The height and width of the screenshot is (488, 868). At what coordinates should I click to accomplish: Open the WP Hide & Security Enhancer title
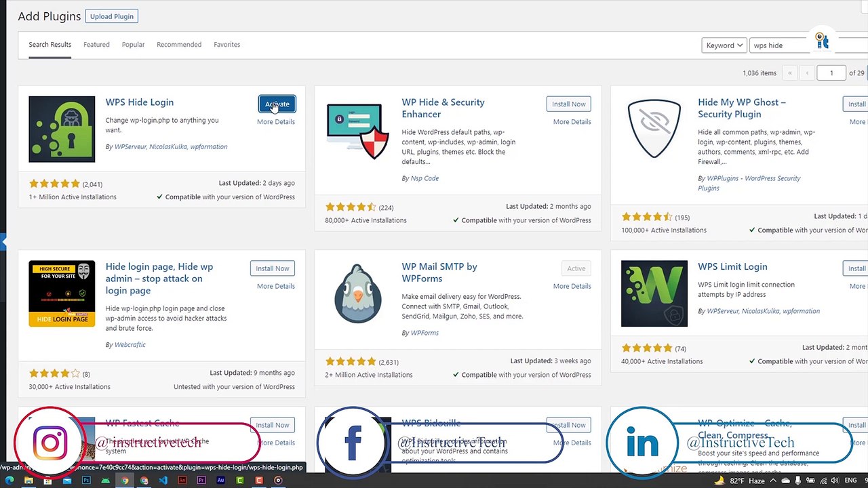point(443,108)
